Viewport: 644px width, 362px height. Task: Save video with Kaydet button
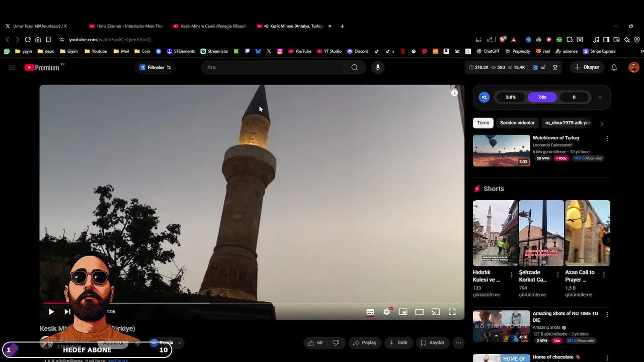click(433, 343)
